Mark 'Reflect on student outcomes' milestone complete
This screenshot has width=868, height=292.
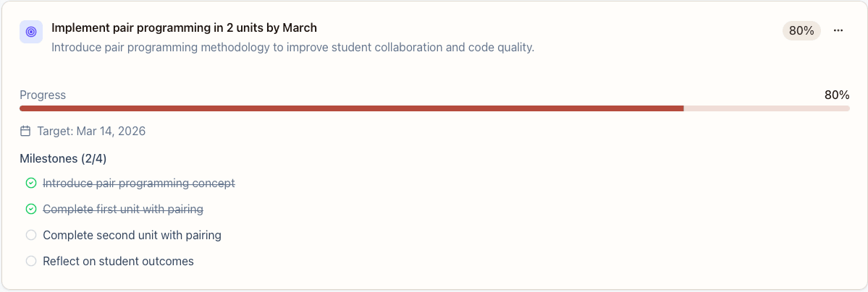(31, 262)
